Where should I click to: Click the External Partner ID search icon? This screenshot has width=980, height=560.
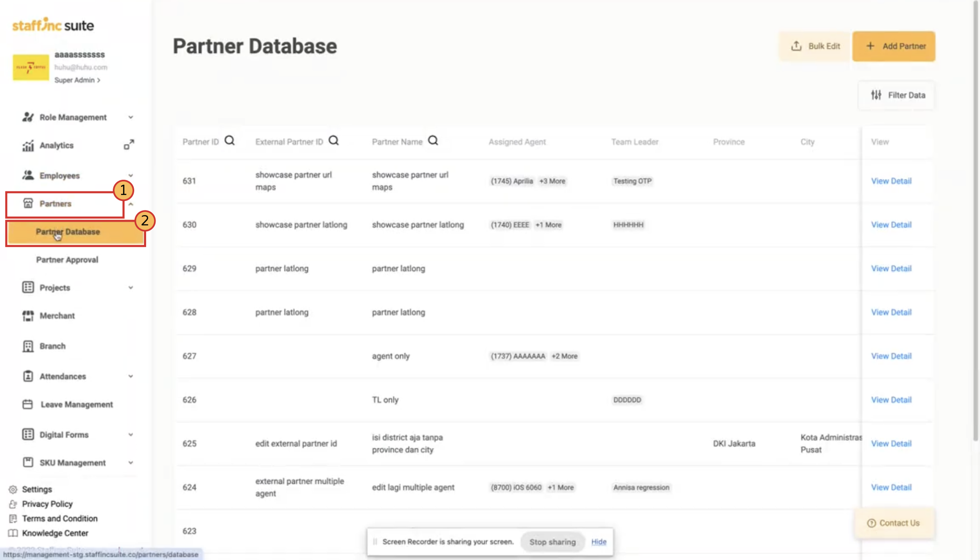pyautogui.click(x=334, y=141)
